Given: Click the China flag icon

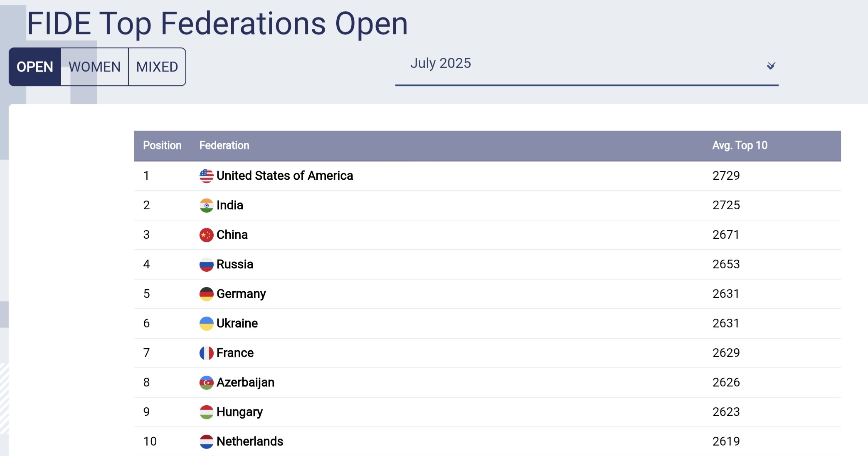Looking at the screenshot, I should point(206,235).
